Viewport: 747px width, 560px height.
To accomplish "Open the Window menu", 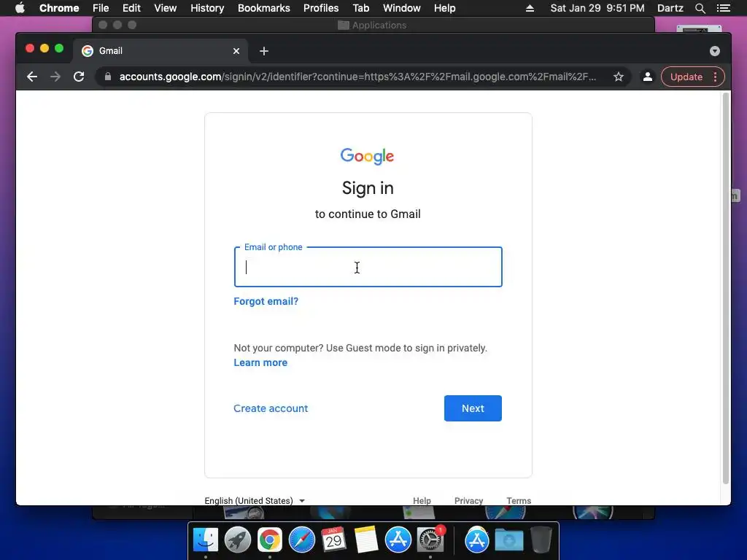I will (402, 8).
